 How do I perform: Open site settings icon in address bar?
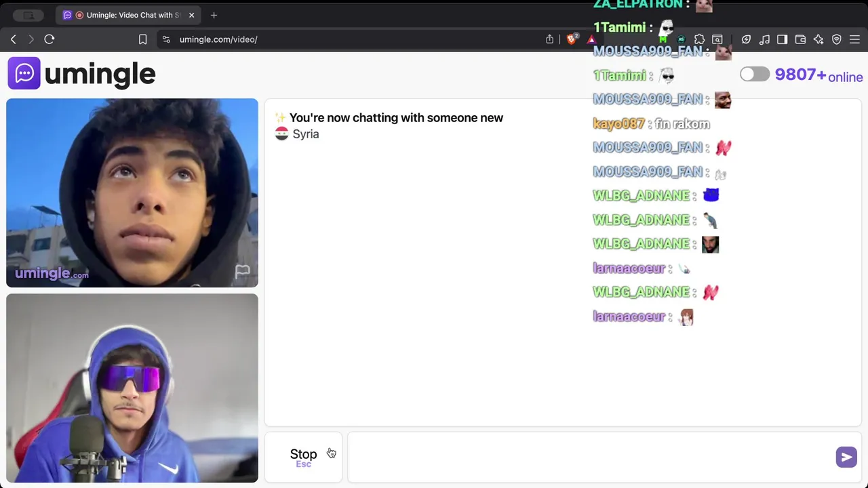coord(166,39)
